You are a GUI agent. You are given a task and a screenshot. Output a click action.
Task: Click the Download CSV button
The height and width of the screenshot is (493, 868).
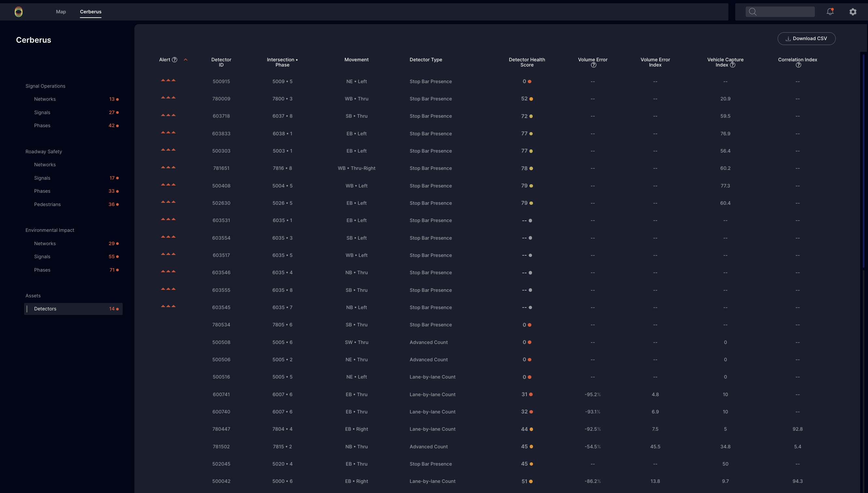806,38
